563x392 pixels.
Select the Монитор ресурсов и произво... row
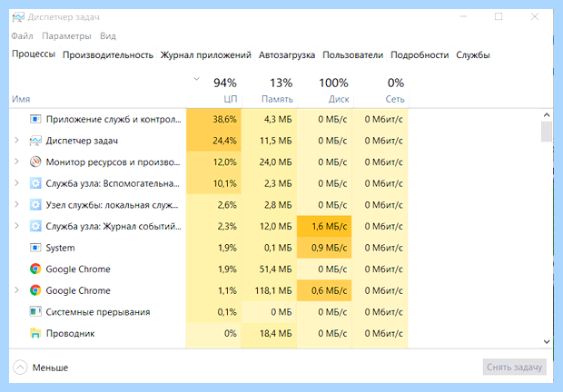113,162
